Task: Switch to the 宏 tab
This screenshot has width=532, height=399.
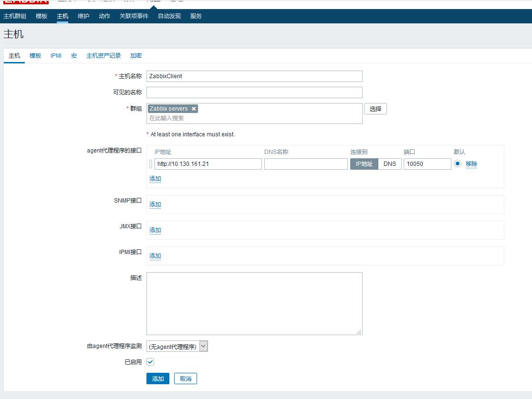Action: tap(74, 56)
